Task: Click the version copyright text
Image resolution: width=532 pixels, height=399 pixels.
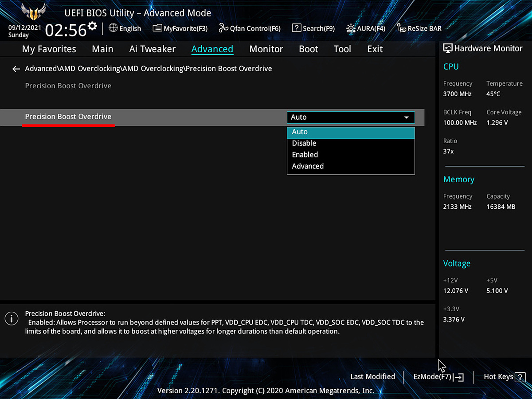Action: (266, 391)
